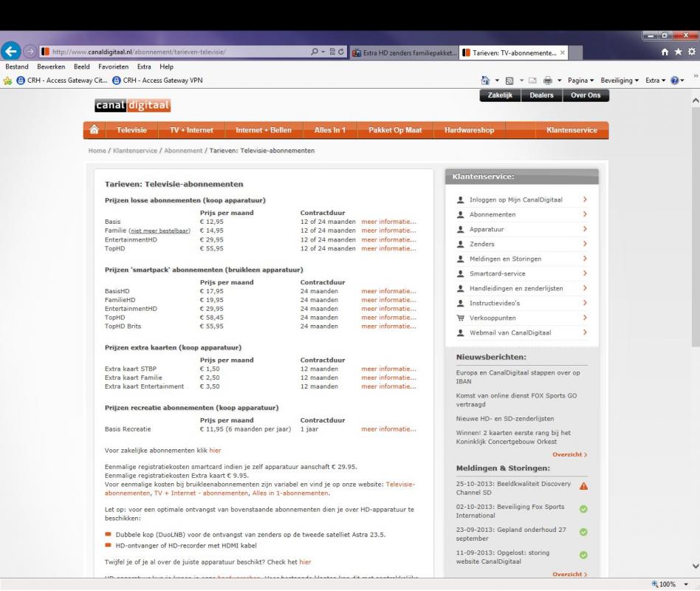Click the person icon next to Zenders

(x=461, y=244)
